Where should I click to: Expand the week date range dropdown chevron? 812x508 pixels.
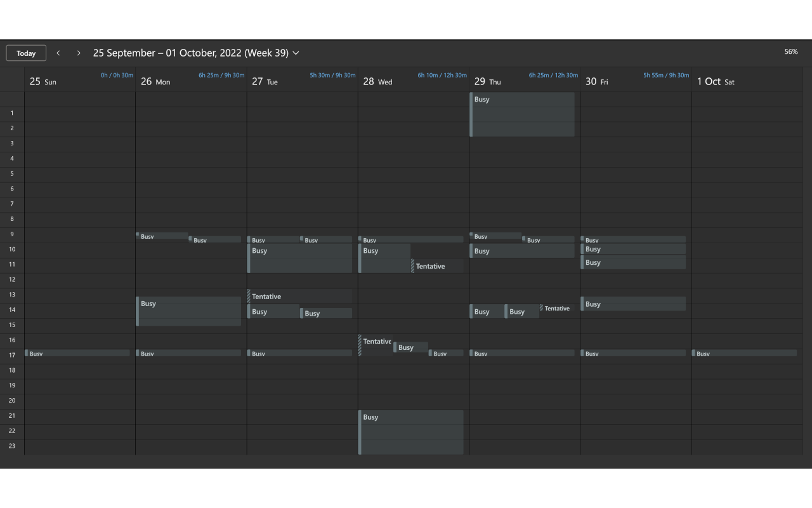click(x=296, y=53)
